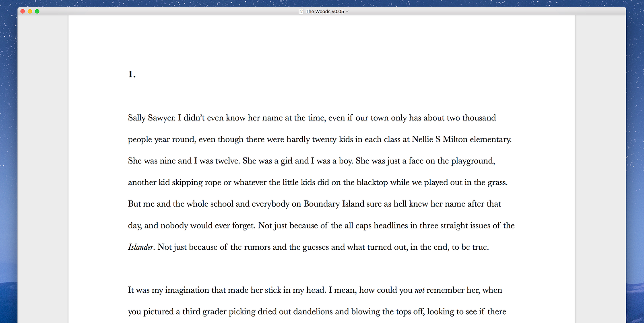The height and width of the screenshot is (323, 644).
Task: Click the words "remember her, when"
Action: point(464,290)
